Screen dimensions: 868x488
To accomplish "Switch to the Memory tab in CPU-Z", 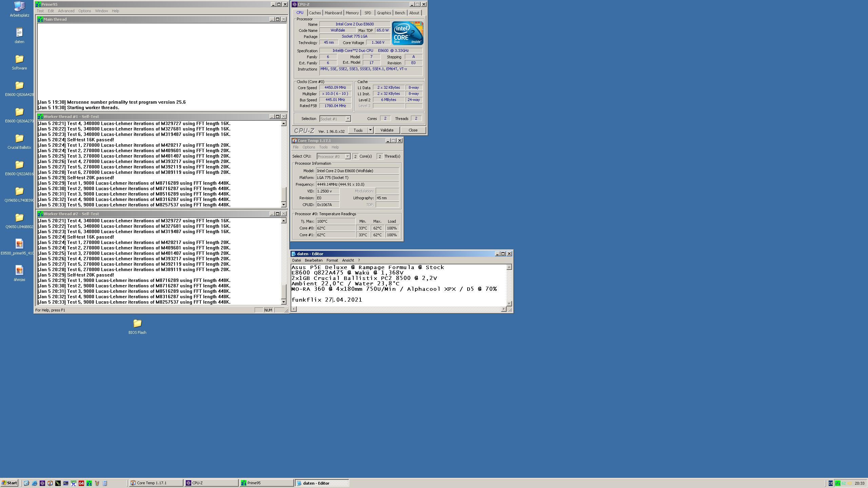I will [352, 13].
